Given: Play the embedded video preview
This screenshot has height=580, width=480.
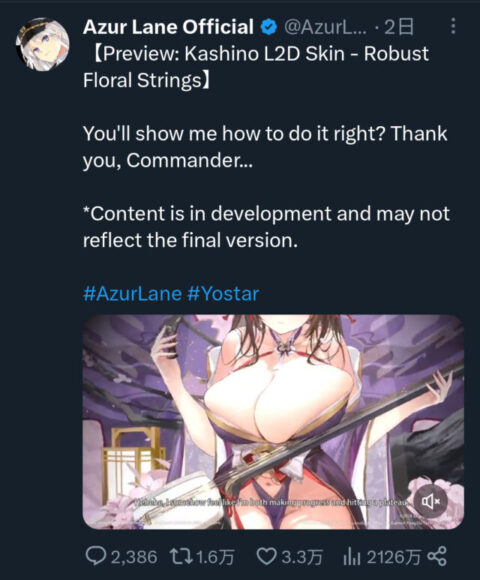Looking at the screenshot, I should click(x=273, y=422).
